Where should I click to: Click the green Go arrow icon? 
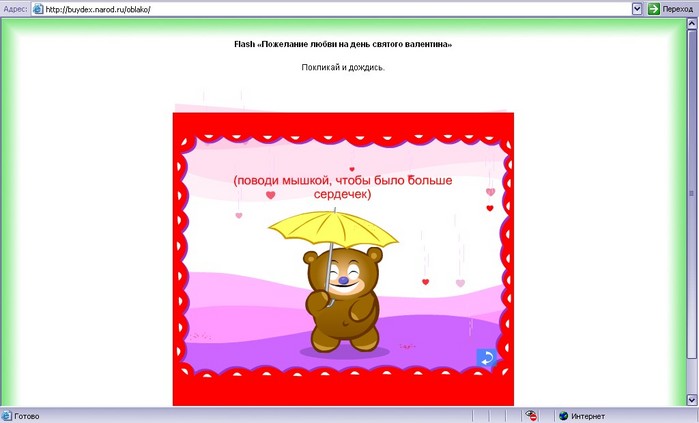[x=654, y=9]
